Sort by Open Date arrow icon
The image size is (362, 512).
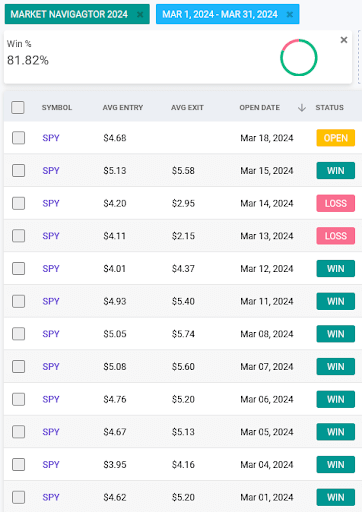(302, 108)
